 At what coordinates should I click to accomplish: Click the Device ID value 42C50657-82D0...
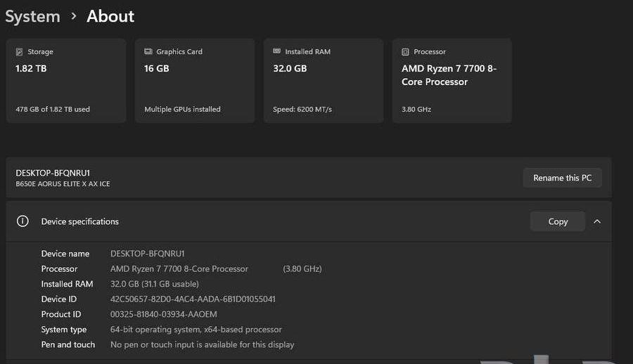(193, 299)
